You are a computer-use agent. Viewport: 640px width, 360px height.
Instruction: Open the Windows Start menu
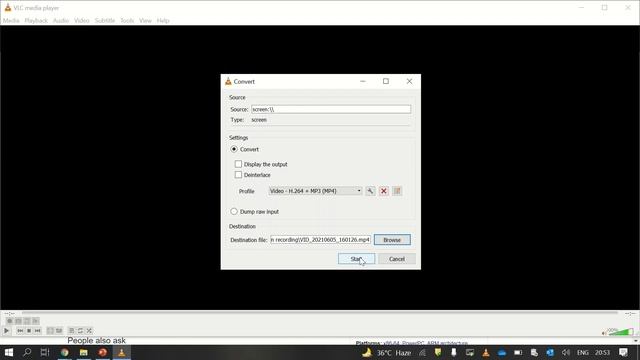[9, 352]
